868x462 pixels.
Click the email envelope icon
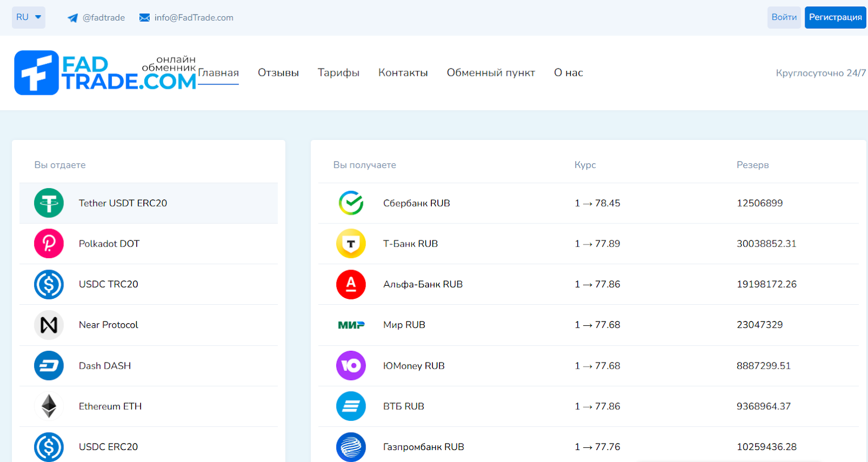pos(144,18)
